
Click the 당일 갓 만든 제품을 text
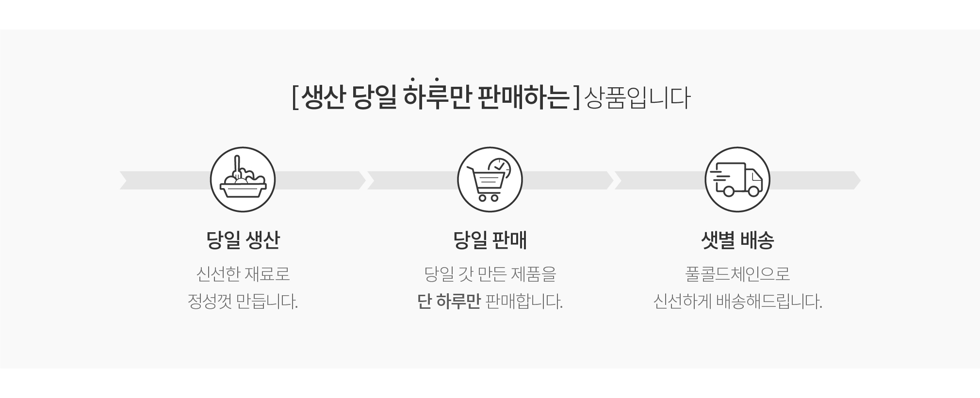click(490, 274)
